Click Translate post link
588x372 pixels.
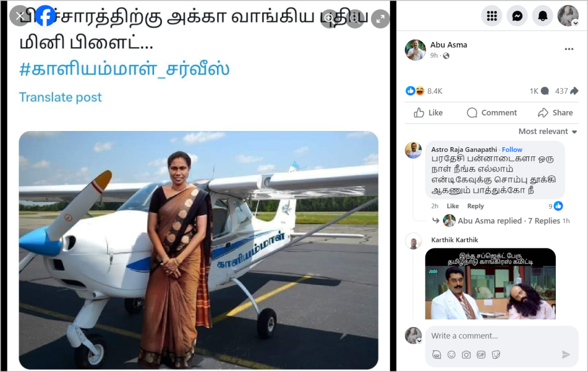60,97
